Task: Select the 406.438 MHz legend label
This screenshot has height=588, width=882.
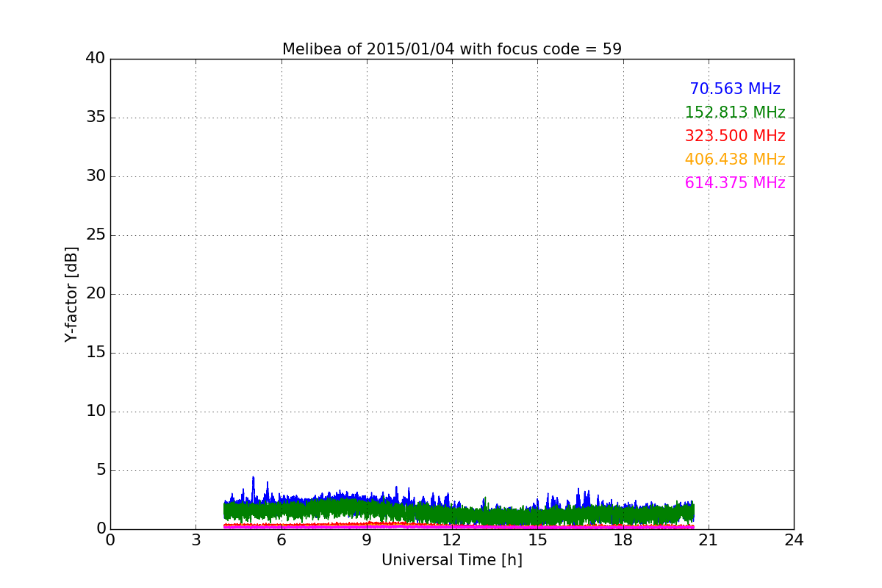Action: 735,159
